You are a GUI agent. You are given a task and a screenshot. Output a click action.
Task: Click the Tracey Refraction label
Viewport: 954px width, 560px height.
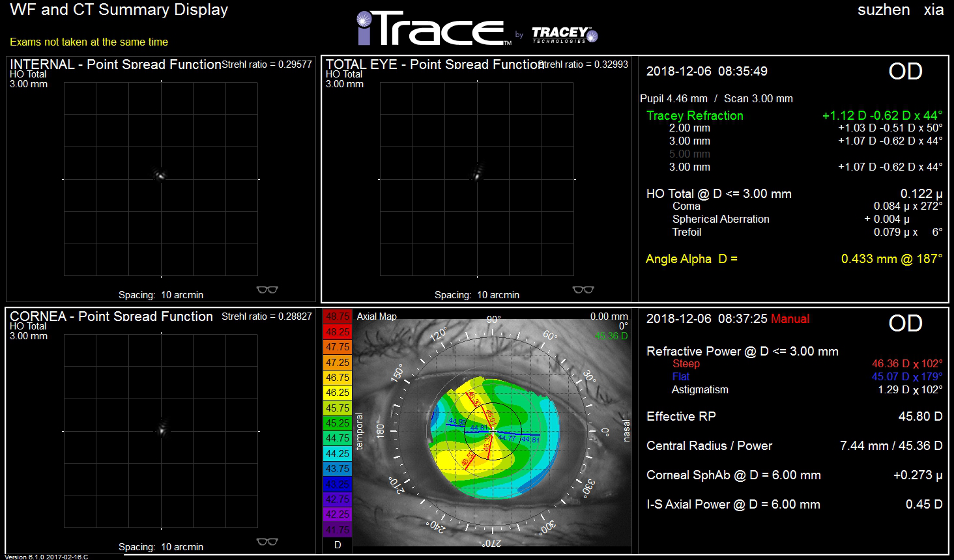[x=695, y=115]
